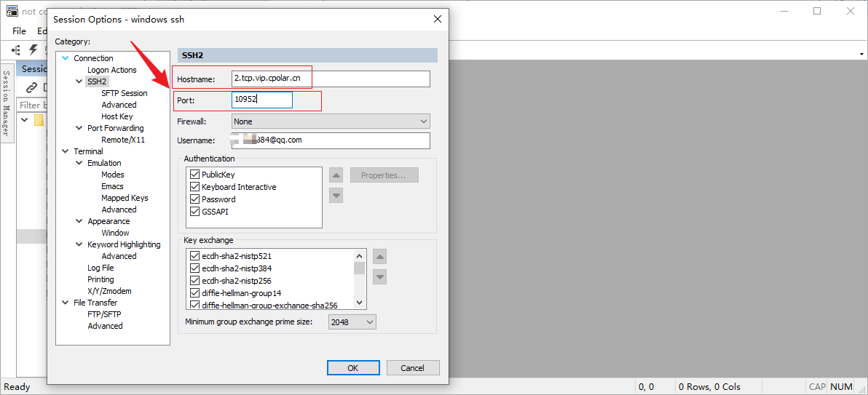
Task: Move authentication method down with arrow button
Action: click(x=336, y=195)
